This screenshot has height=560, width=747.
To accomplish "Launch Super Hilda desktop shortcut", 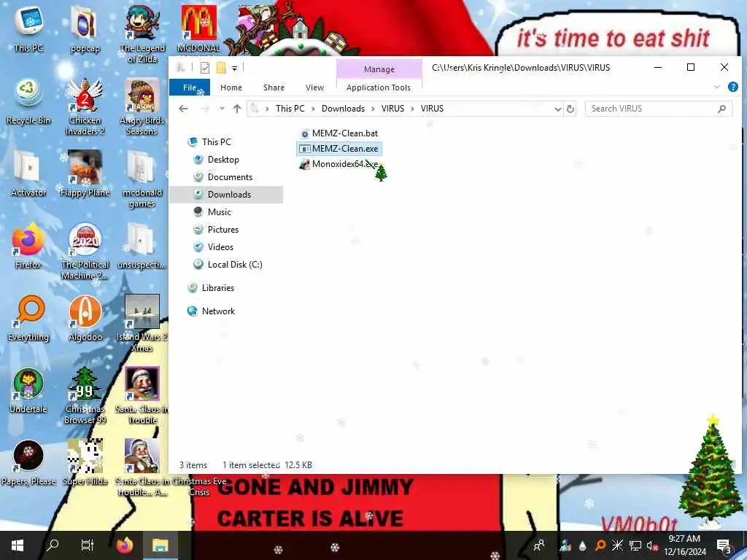I will click(85, 463).
